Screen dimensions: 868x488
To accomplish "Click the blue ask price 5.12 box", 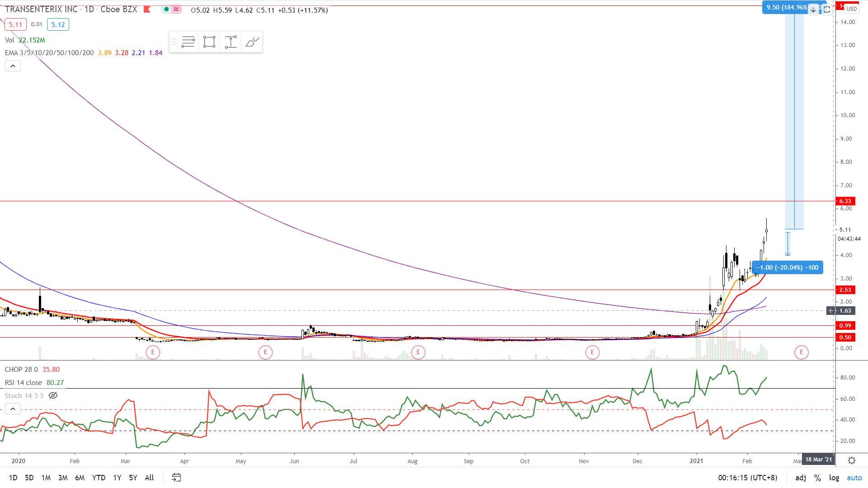I will tap(57, 25).
